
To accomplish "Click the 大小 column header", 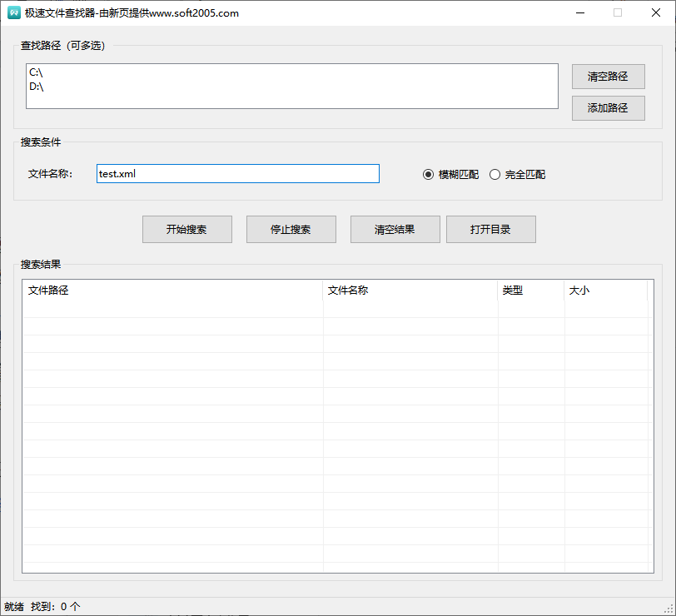I will [x=605, y=291].
